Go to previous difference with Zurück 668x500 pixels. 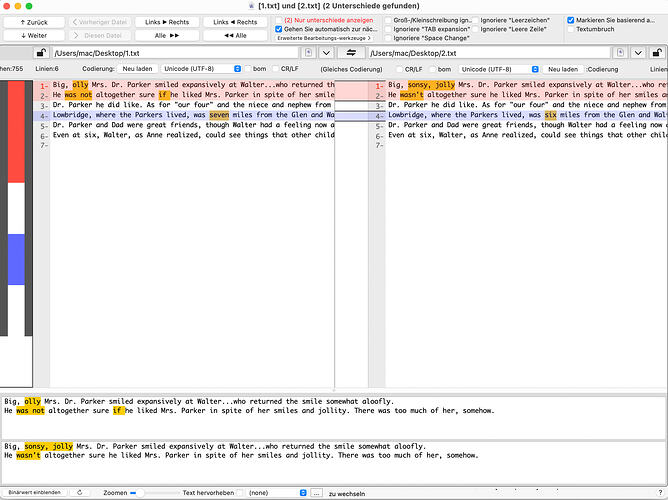[34, 22]
